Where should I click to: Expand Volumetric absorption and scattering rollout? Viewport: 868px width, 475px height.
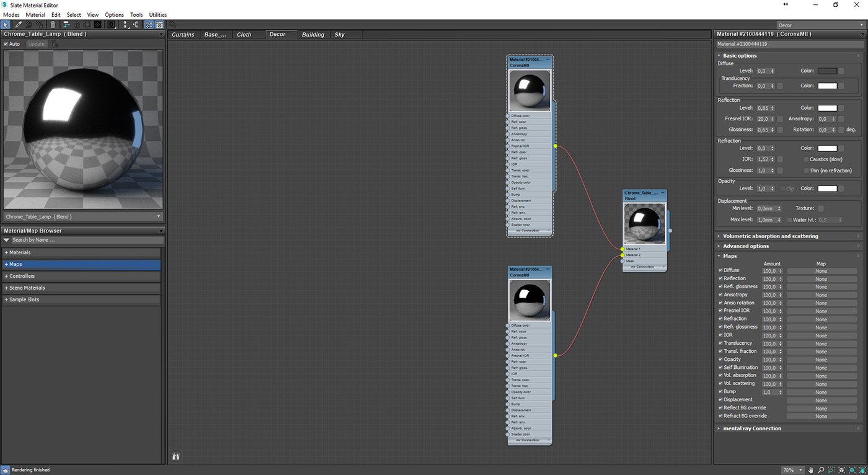click(770, 236)
